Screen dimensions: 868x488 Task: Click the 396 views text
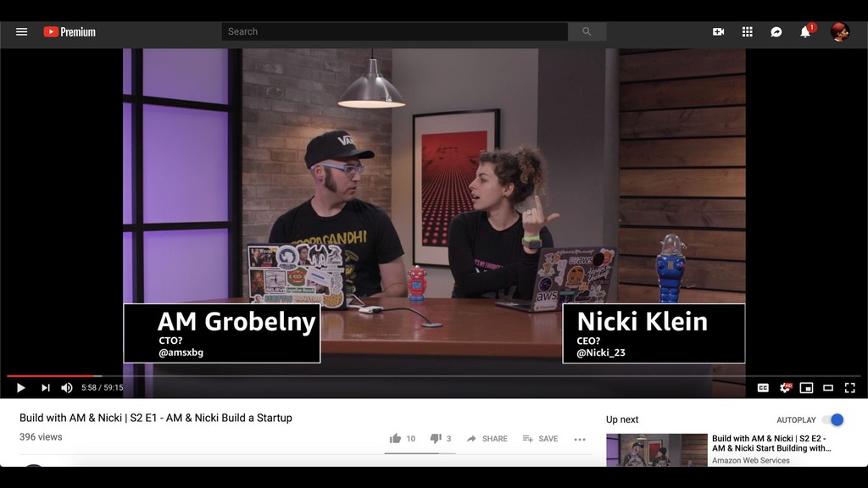pyautogui.click(x=41, y=437)
